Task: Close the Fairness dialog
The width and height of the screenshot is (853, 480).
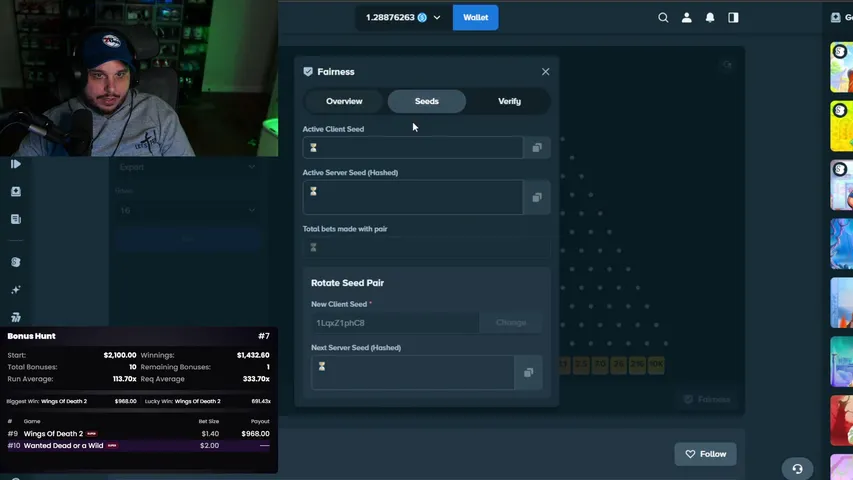Action: [545, 72]
